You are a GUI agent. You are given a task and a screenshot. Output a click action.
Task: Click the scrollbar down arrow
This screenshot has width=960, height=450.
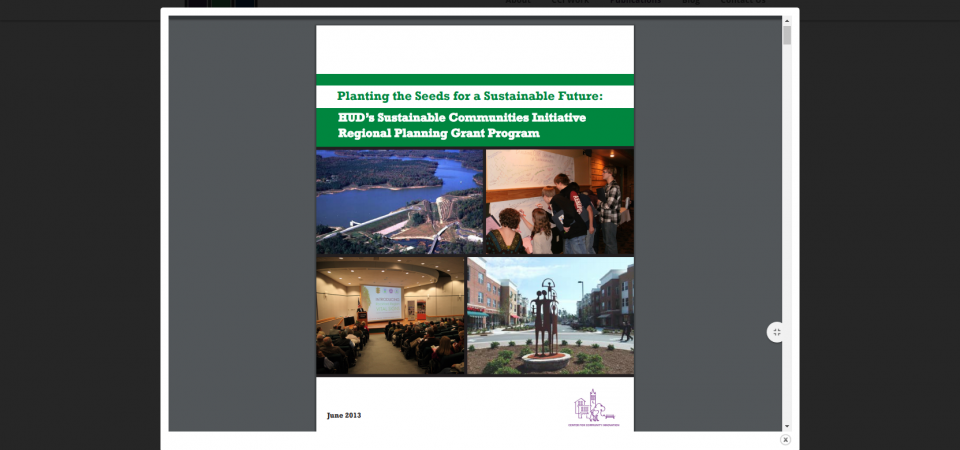[x=787, y=427]
